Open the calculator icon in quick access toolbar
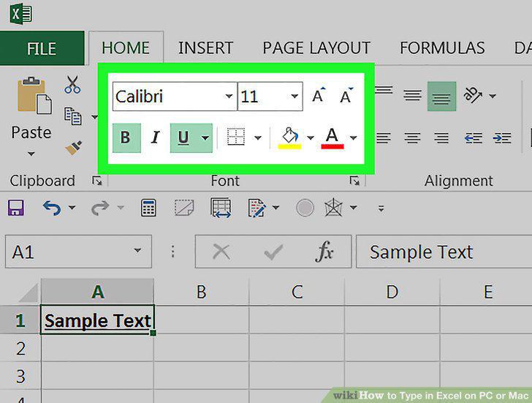 coord(148,208)
